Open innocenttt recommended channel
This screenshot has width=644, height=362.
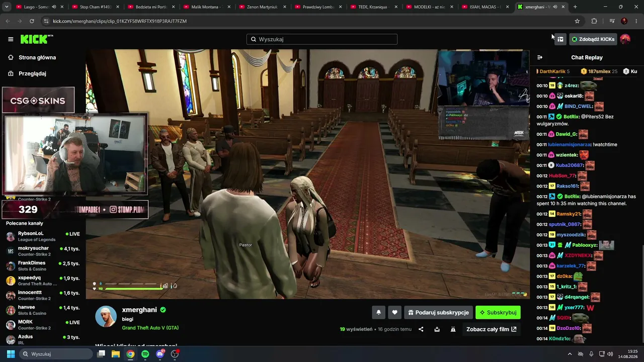coord(43,295)
